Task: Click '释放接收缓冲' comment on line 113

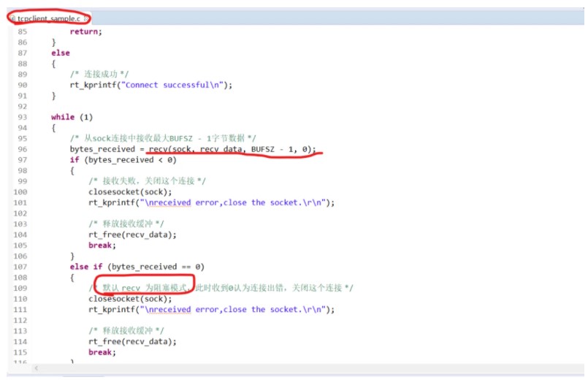Action: [x=126, y=331]
